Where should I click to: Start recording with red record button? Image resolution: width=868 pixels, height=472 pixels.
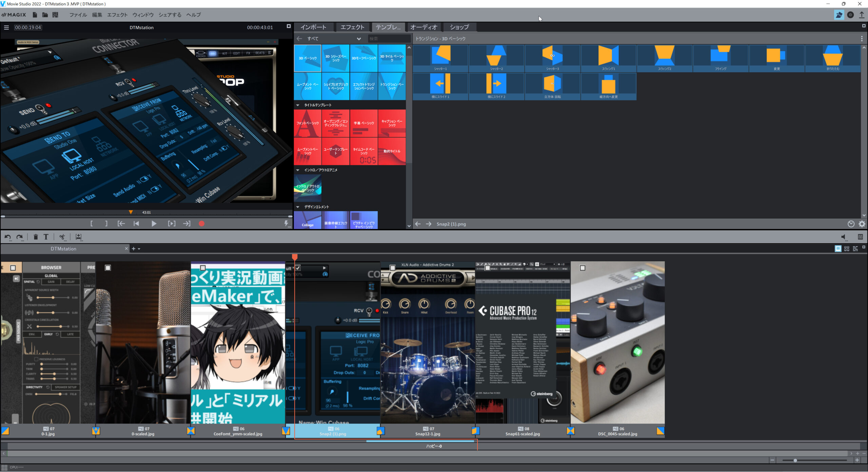[x=202, y=224]
